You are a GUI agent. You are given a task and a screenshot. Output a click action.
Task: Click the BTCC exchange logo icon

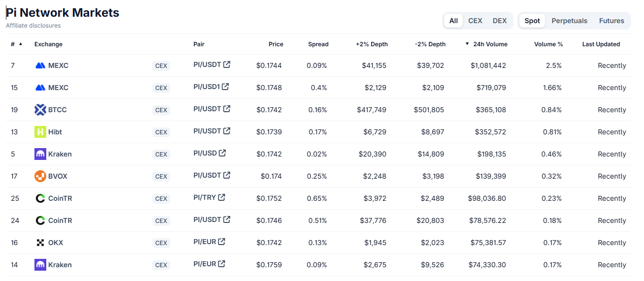(40, 110)
